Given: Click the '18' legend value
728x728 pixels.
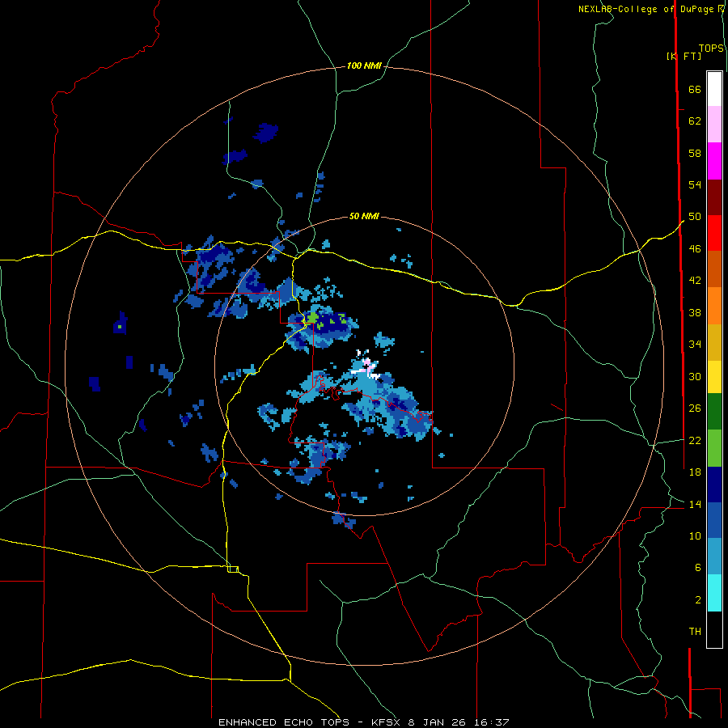Looking at the screenshot, I should point(695,472).
